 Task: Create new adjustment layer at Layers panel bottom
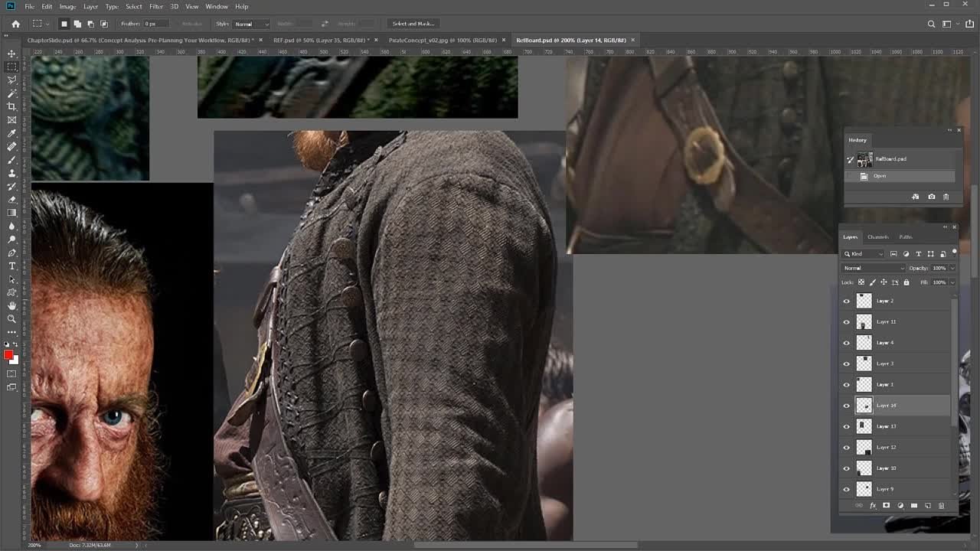(900, 506)
